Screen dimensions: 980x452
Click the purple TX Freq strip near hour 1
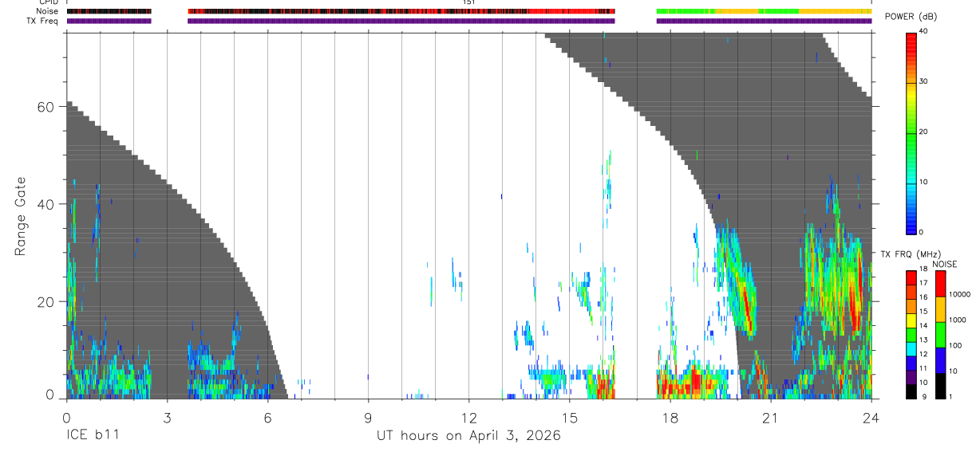coord(109,21)
